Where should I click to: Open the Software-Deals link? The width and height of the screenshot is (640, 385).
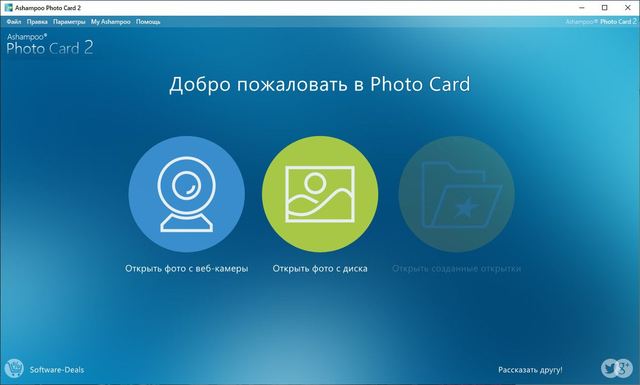[x=57, y=370]
